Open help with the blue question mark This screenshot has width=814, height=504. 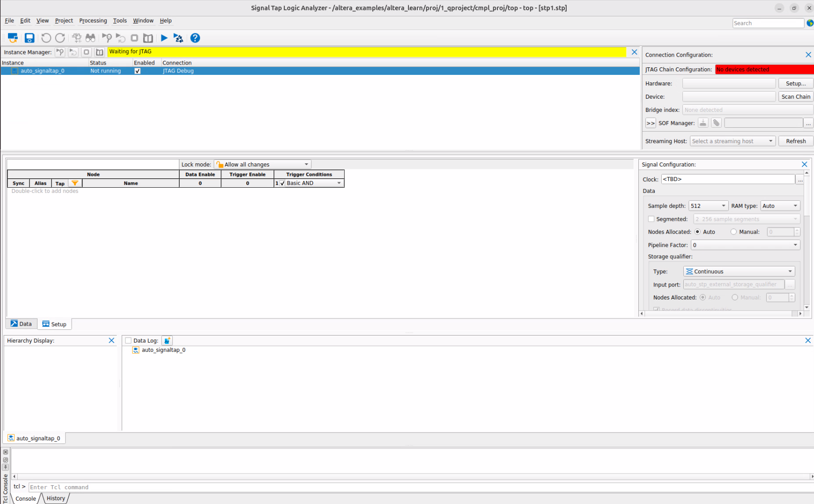195,38
